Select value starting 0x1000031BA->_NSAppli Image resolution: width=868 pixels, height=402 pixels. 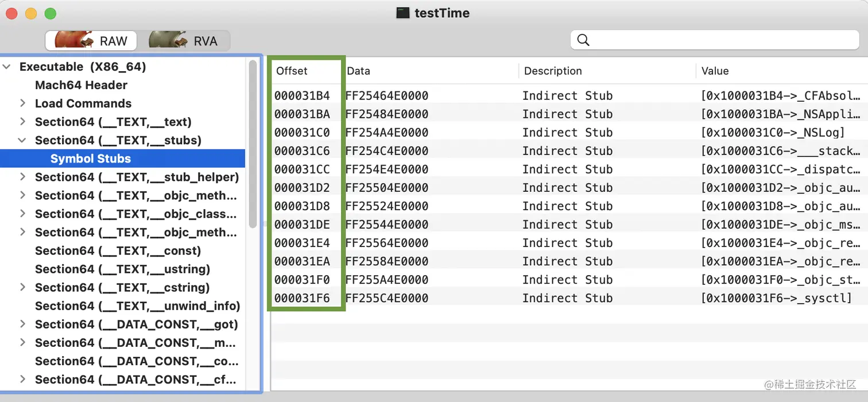(x=780, y=114)
